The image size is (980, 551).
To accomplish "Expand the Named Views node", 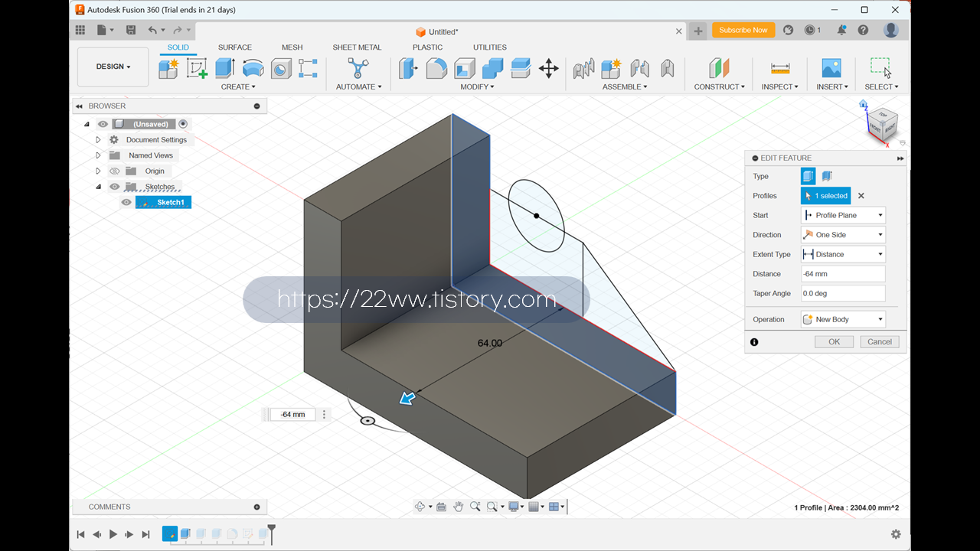I will [x=98, y=155].
